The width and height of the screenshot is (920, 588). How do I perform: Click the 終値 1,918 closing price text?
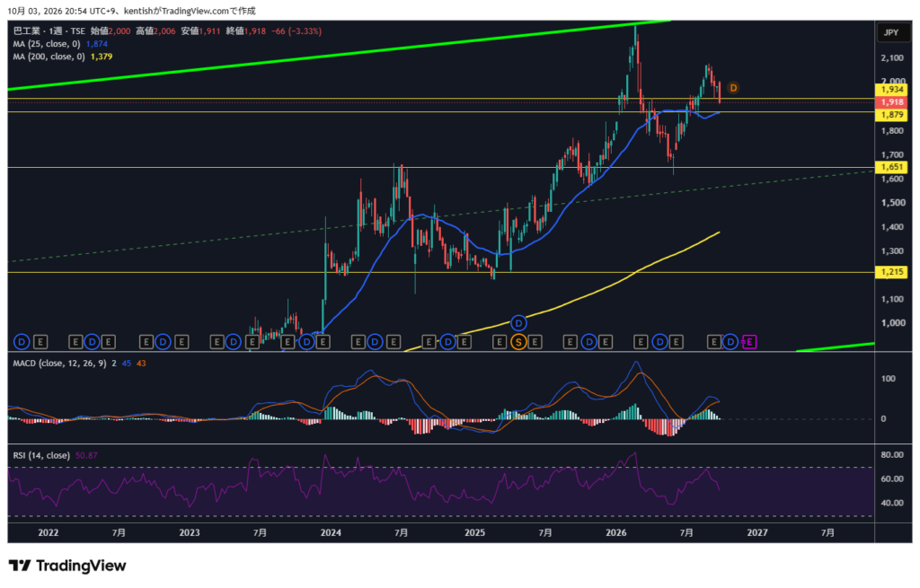pos(246,31)
